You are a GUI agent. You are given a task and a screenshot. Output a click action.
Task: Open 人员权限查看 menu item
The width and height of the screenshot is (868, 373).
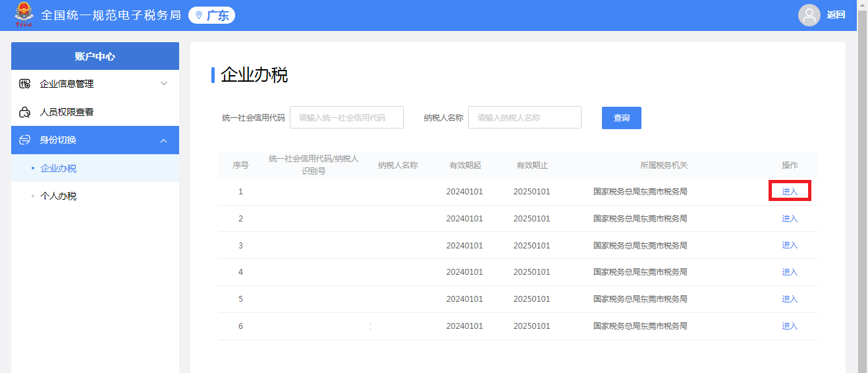pyautogui.click(x=95, y=112)
